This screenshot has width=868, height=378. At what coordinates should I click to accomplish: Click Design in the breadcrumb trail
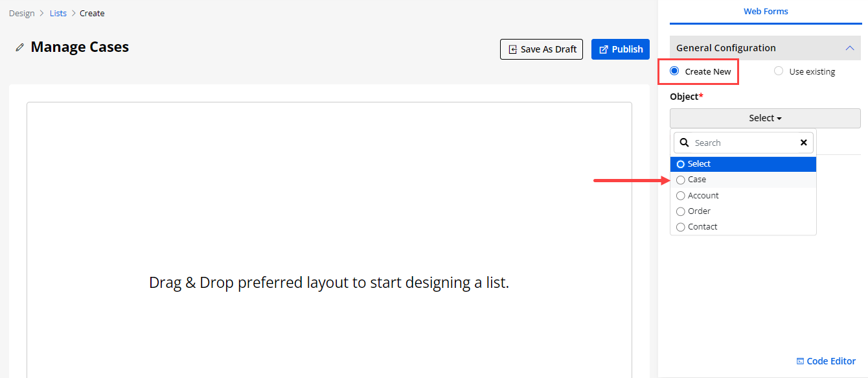click(22, 13)
